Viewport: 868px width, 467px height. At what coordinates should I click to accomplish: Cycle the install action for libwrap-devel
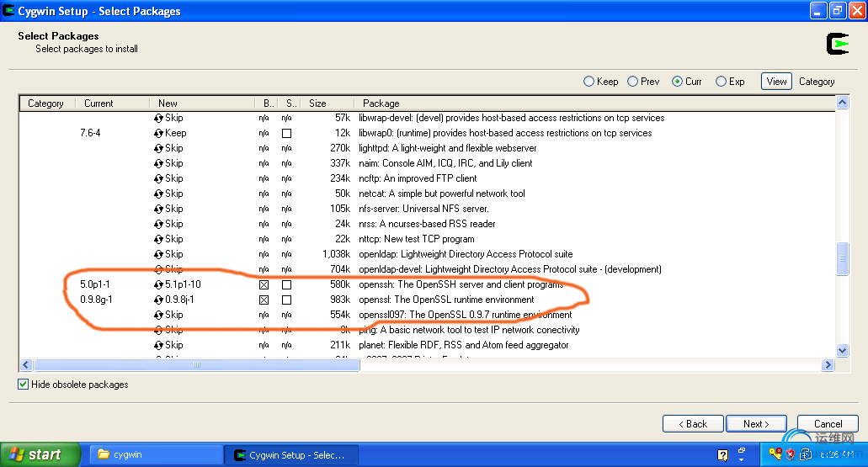[x=158, y=118]
